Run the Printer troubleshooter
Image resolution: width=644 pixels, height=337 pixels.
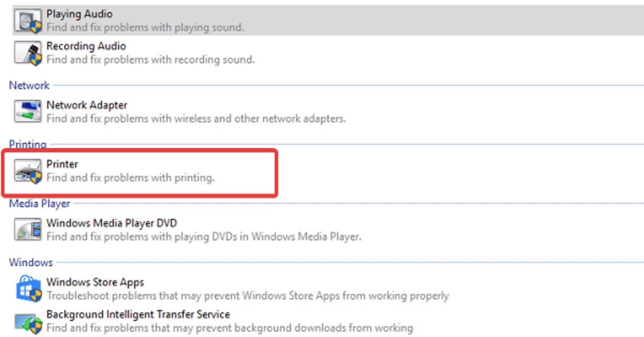click(x=62, y=164)
